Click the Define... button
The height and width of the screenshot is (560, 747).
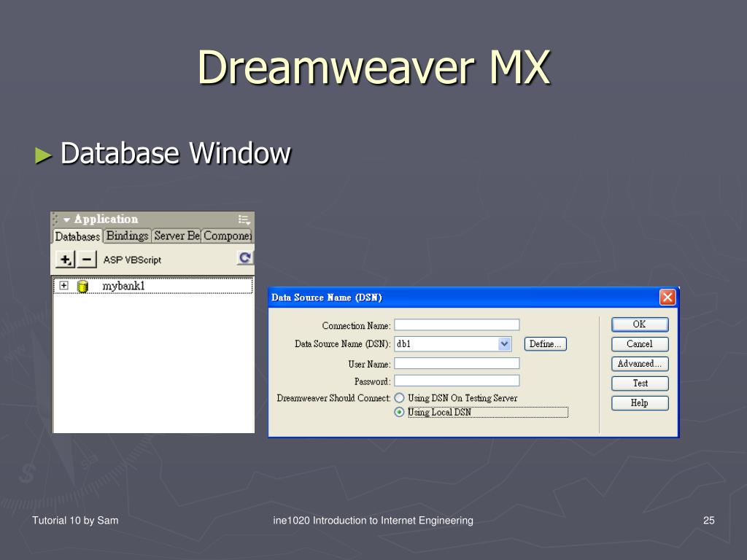pyautogui.click(x=546, y=344)
